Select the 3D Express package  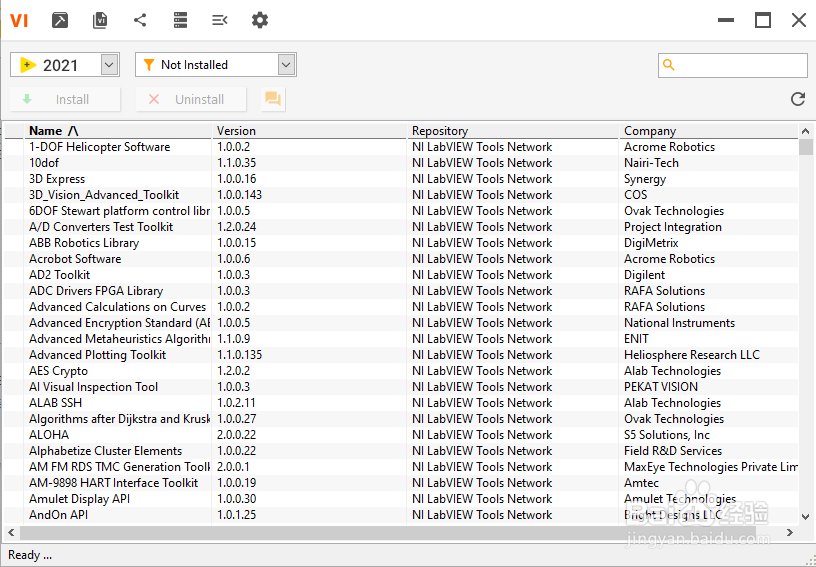tap(401, 179)
